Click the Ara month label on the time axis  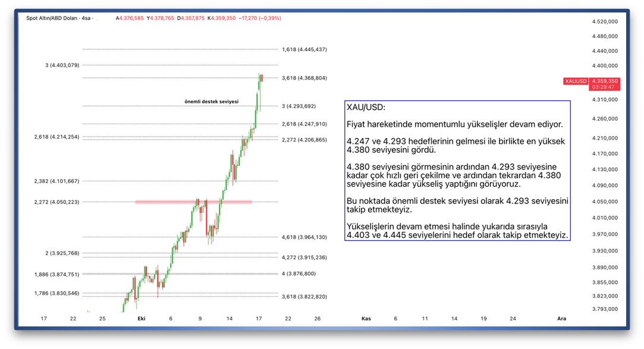point(561,319)
